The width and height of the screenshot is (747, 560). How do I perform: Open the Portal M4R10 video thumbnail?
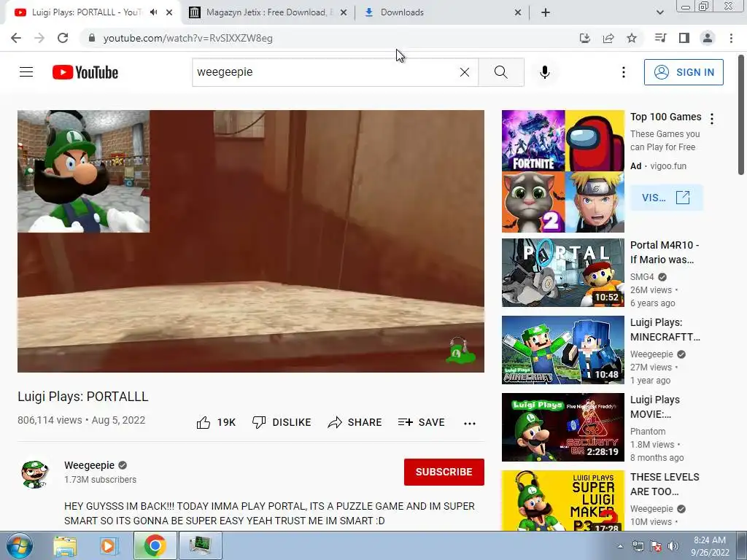pyautogui.click(x=563, y=273)
